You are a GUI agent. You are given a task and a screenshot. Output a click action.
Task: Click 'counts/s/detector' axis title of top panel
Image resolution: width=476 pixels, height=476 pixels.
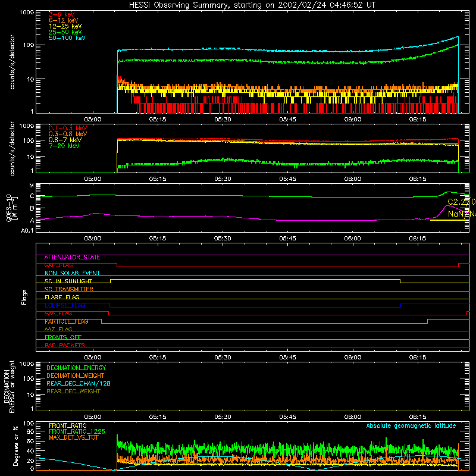tap(12, 62)
